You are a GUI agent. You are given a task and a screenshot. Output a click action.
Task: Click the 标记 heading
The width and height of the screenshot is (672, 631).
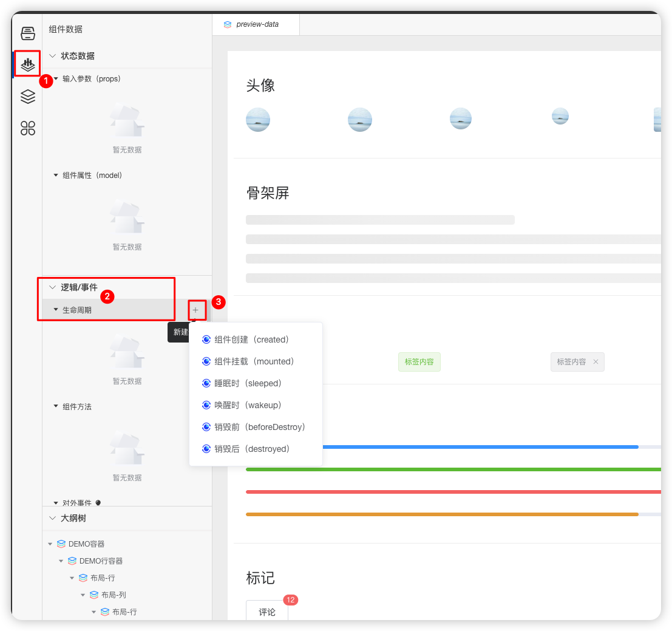[x=260, y=578]
